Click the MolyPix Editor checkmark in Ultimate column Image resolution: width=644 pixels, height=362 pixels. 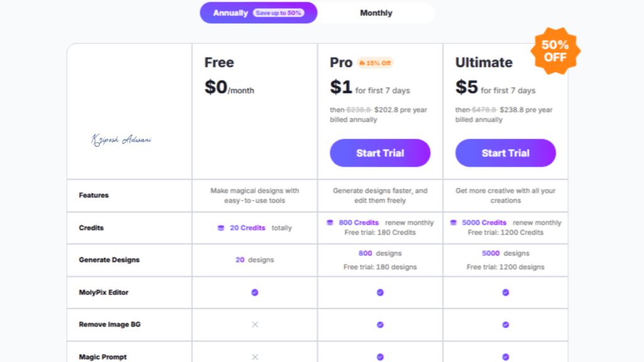506,292
